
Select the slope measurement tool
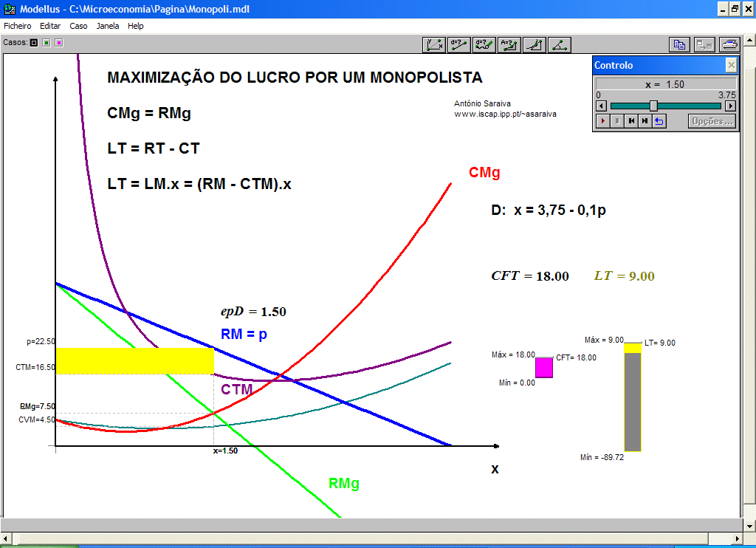pyautogui.click(x=535, y=45)
